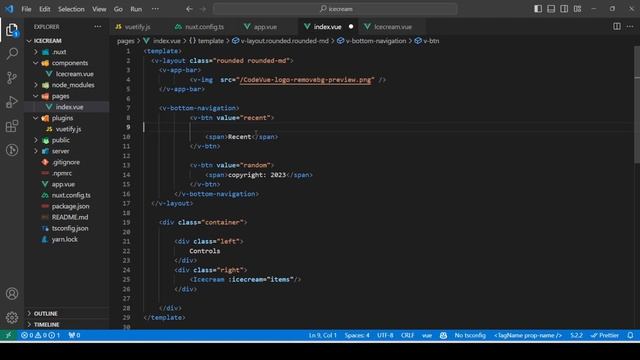Image resolution: width=640 pixels, height=360 pixels.
Task: Open the File menu
Action: pos(26,9)
